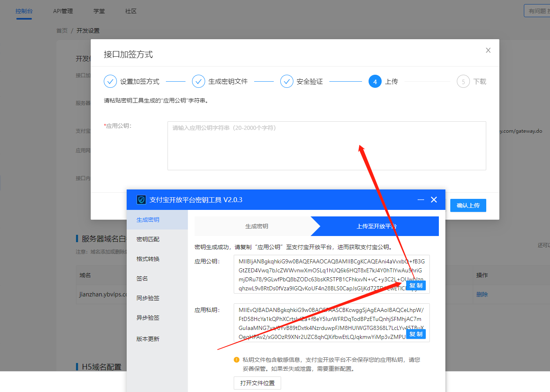Open 学堂 in top navigation

coord(99,11)
